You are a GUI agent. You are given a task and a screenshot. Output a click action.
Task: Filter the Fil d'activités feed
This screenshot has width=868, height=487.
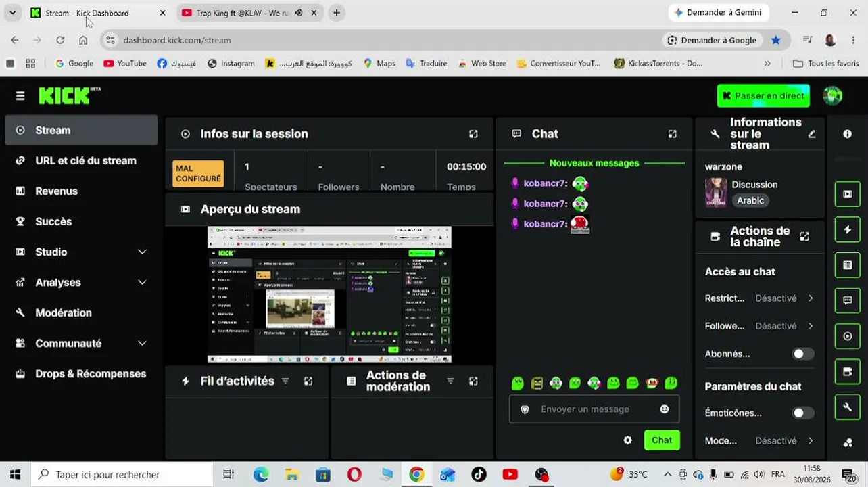click(x=285, y=381)
